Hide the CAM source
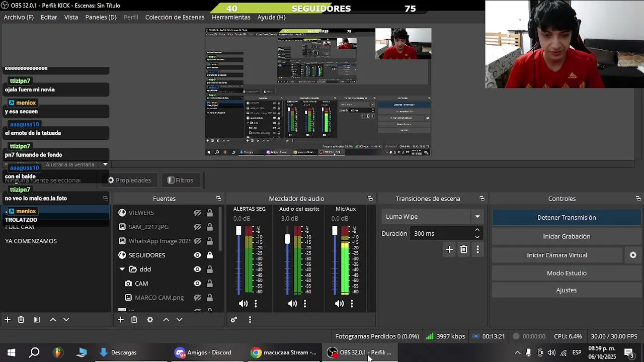This screenshot has height=362, width=644. [x=198, y=283]
